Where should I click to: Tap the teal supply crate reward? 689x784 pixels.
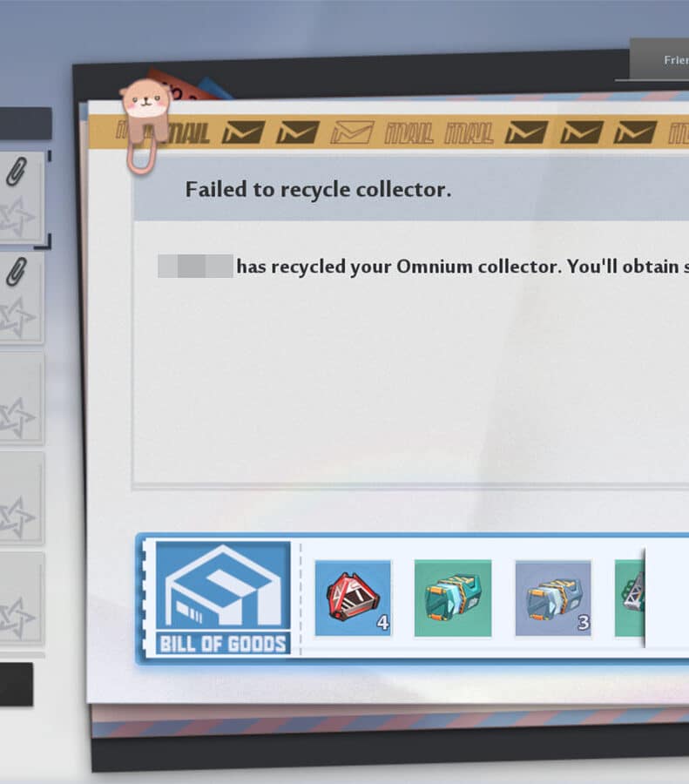coord(452,598)
